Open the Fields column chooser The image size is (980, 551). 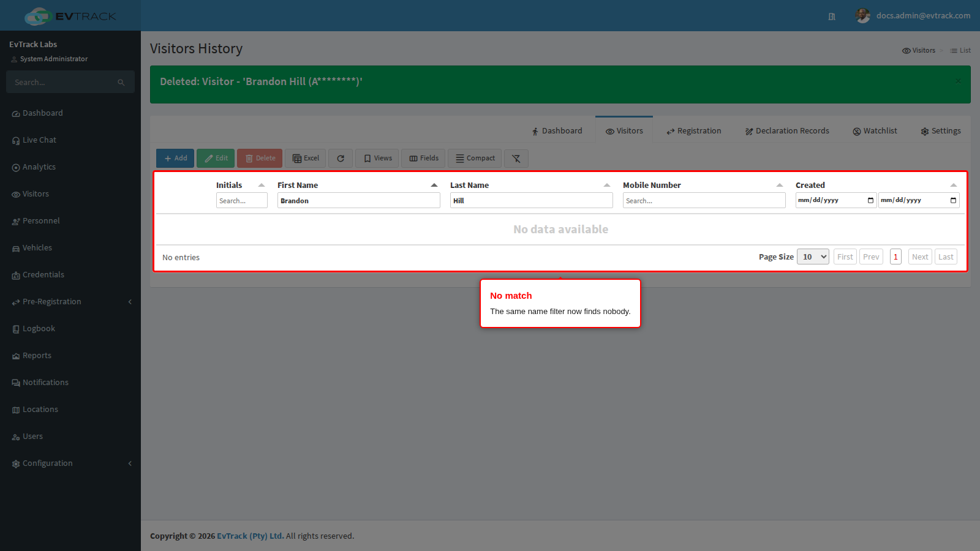pos(424,159)
